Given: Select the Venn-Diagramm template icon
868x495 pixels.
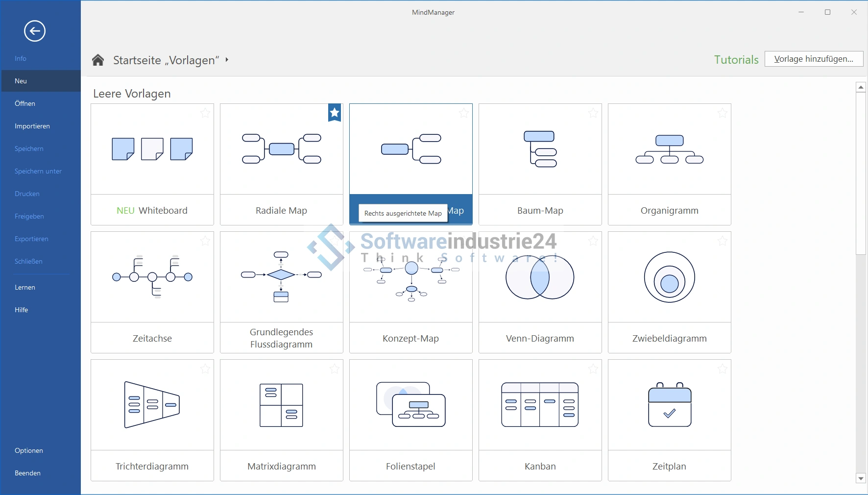Looking at the screenshot, I should coord(540,277).
